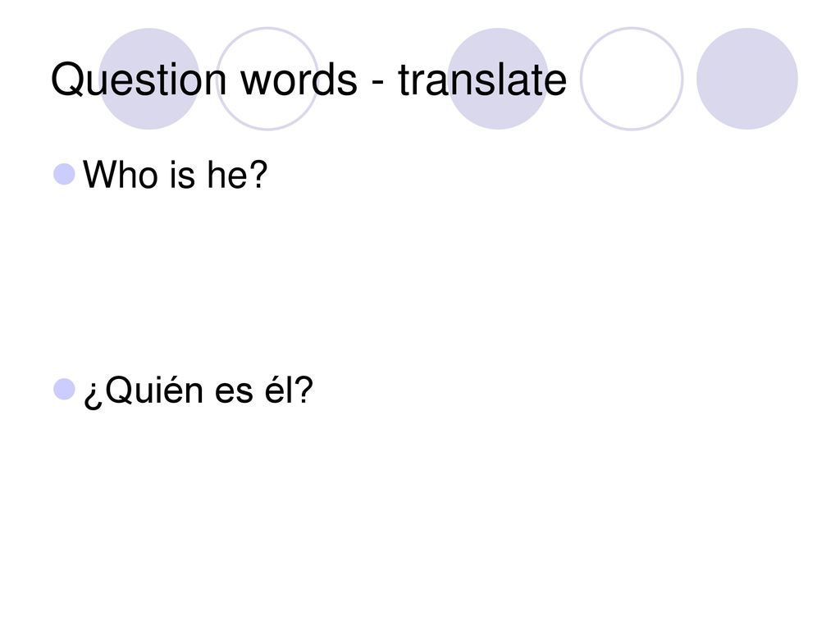Screen dimensions: 840x630
Task: Click the word 'es' in the Spanish sentence
Action: pyautogui.click(x=234, y=393)
